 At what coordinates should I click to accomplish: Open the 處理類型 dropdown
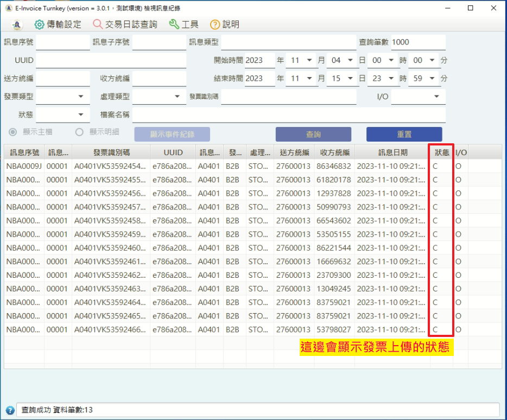(x=159, y=97)
